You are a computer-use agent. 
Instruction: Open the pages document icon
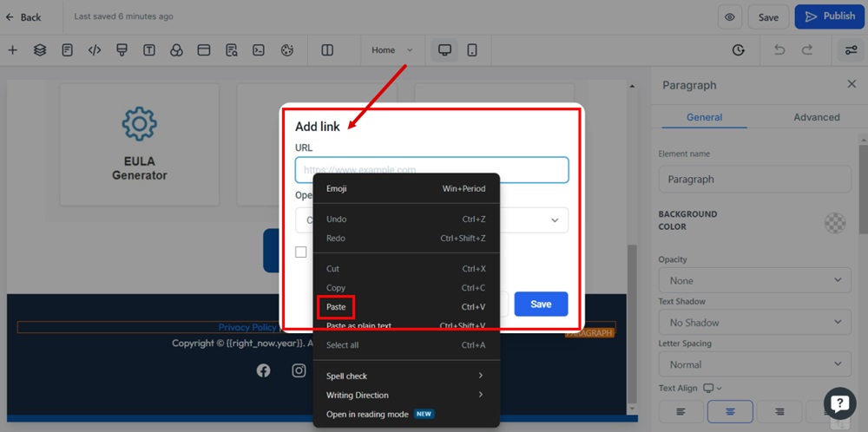[67, 50]
